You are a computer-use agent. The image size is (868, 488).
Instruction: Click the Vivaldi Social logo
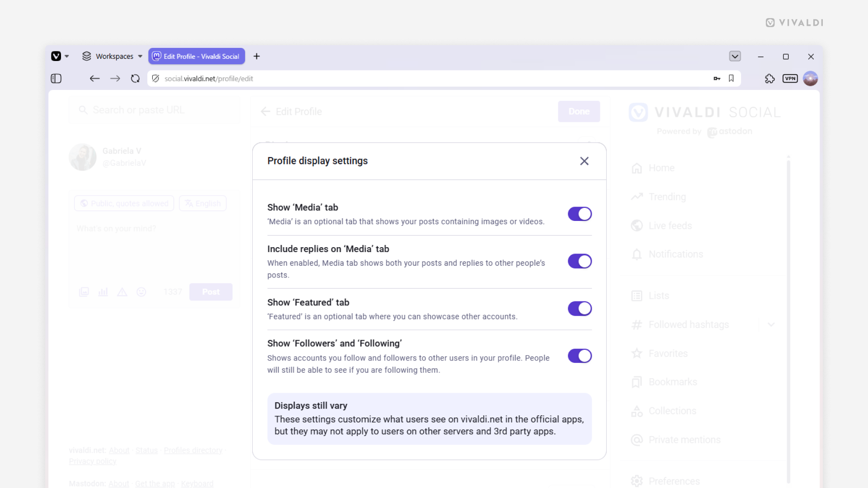click(705, 113)
